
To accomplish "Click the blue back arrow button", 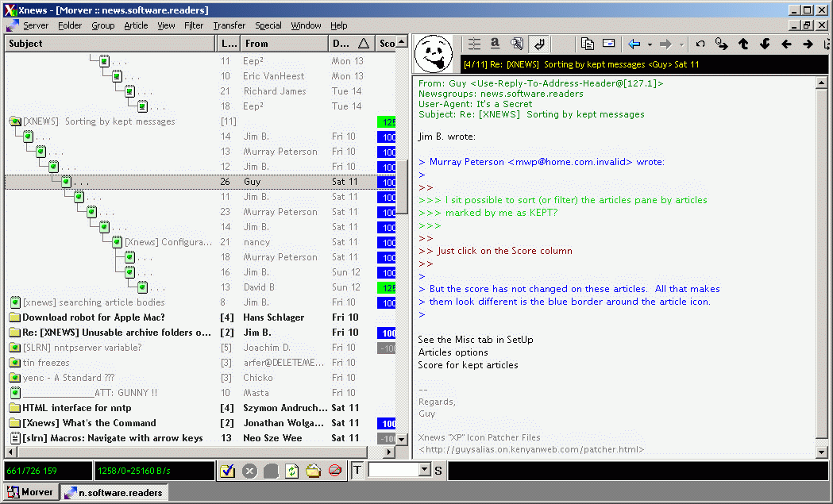I will [634, 44].
